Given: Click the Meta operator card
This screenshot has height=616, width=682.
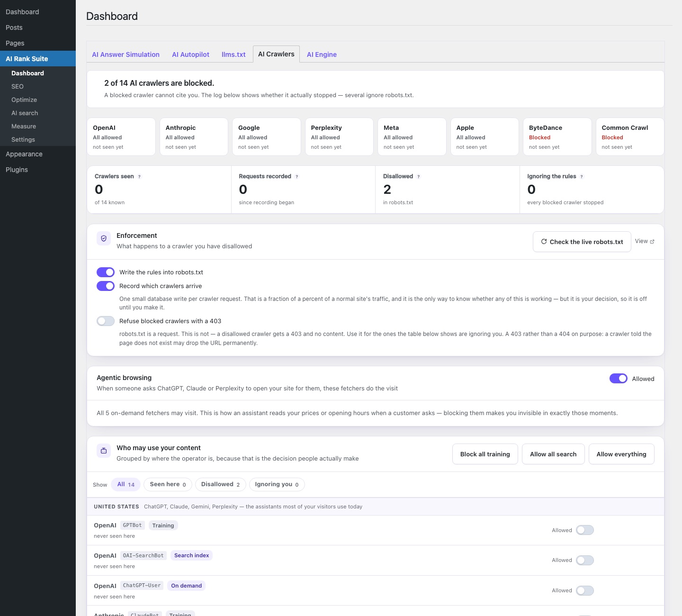Looking at the screenshot, I should coord(412,136).
